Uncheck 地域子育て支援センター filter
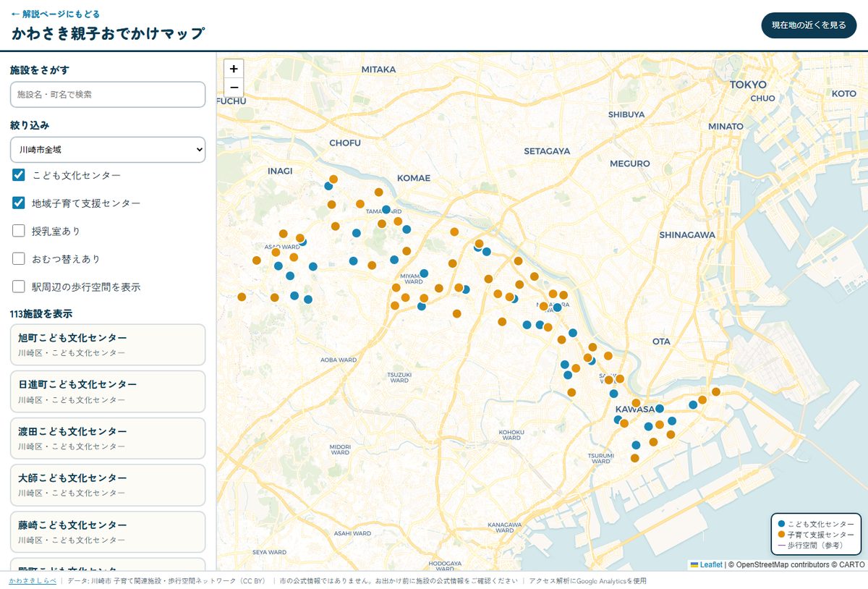The image size is (868, 589). (19, 203)
